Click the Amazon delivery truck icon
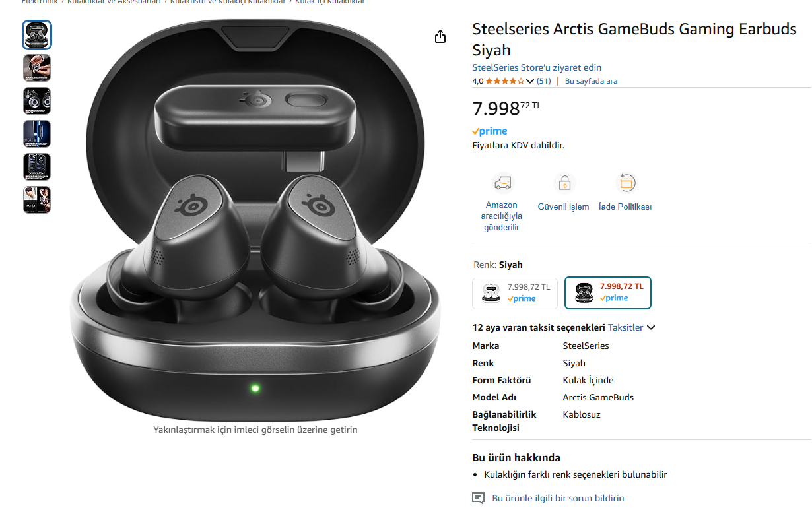 click(x=502, y=183)
